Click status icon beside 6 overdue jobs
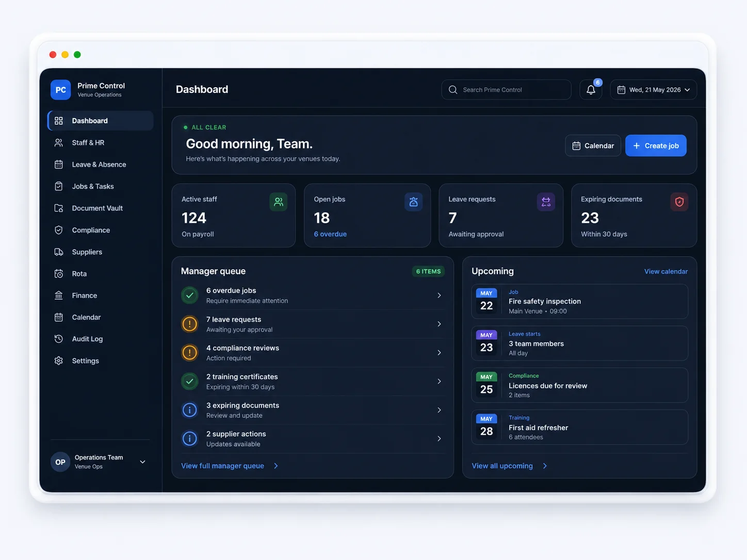Screen dimensions: 747x560 (x=190, y=295)
